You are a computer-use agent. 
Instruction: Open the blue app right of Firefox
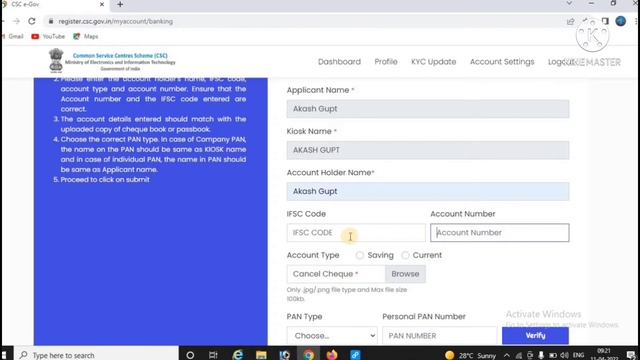pyautogui.click(x=355, y=355)
